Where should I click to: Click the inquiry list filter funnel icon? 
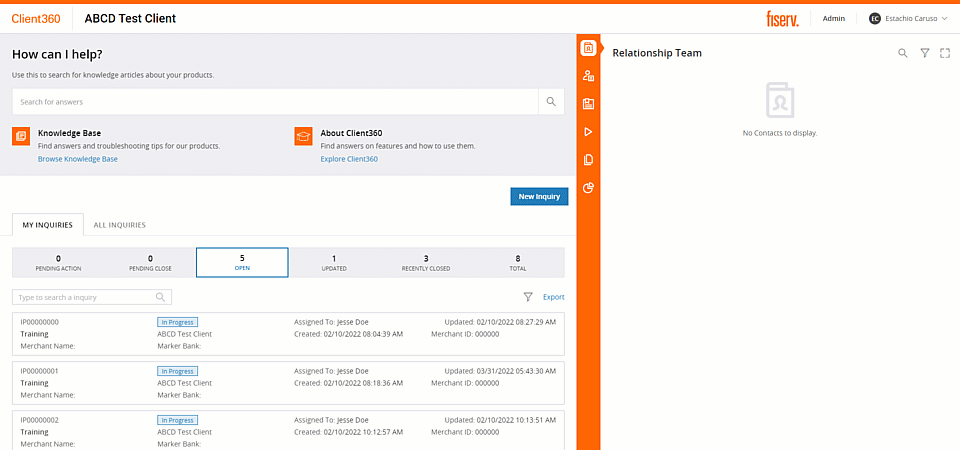click(x=528, y=297)
